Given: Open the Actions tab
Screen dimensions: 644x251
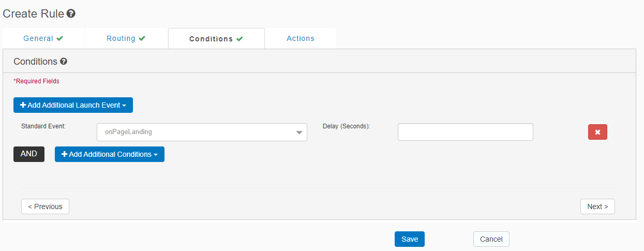Looking at the screenshot, I should pyautogui.click(x=301, y=38).
